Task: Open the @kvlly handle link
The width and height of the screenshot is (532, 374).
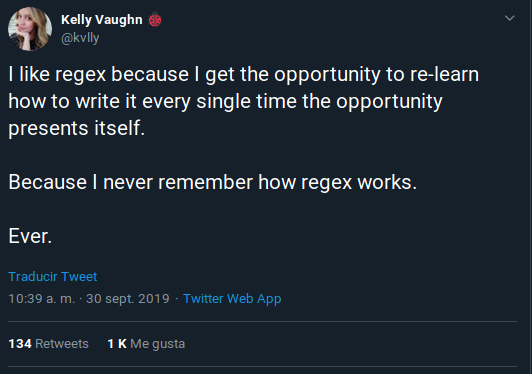Action: click(80, 38)
